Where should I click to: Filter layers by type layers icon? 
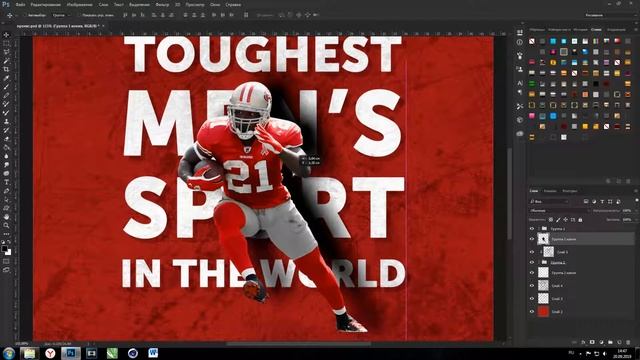tap(602, 202)
